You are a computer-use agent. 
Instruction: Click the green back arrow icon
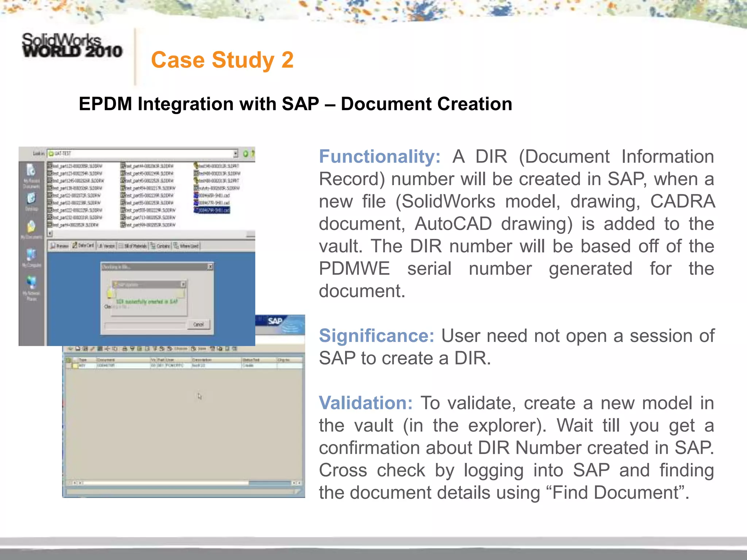coord(245,153)
